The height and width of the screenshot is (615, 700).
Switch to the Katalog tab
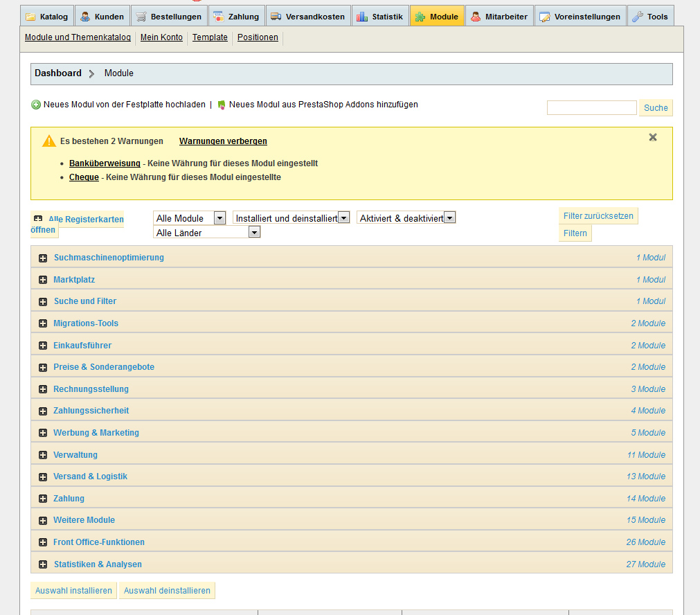click(x=47, y=16)
